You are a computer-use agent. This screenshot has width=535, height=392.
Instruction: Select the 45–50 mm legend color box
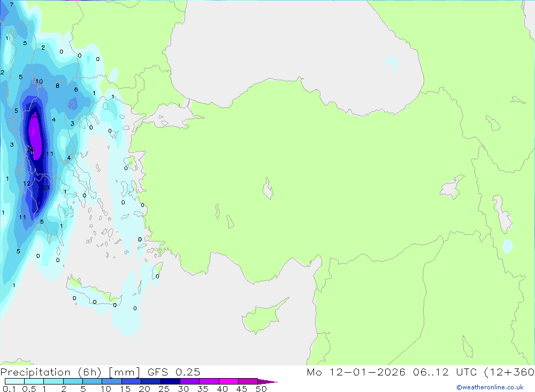(248, 381)
